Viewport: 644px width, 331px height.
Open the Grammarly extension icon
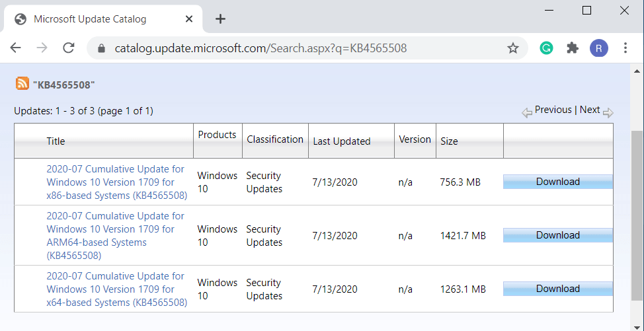(x=546, y=48)
